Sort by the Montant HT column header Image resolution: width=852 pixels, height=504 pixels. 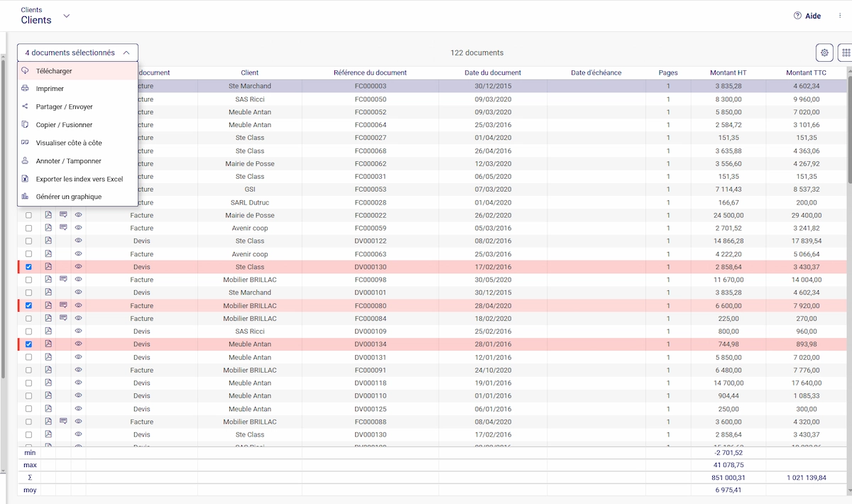coord(728,72)
